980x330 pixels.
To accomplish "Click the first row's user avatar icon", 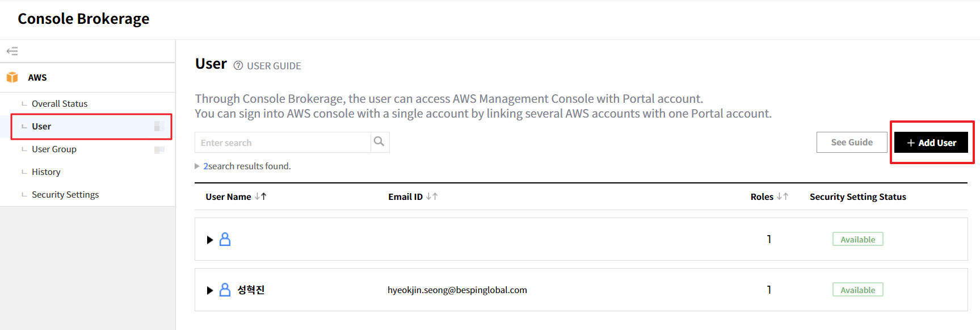I will point(225,240).
